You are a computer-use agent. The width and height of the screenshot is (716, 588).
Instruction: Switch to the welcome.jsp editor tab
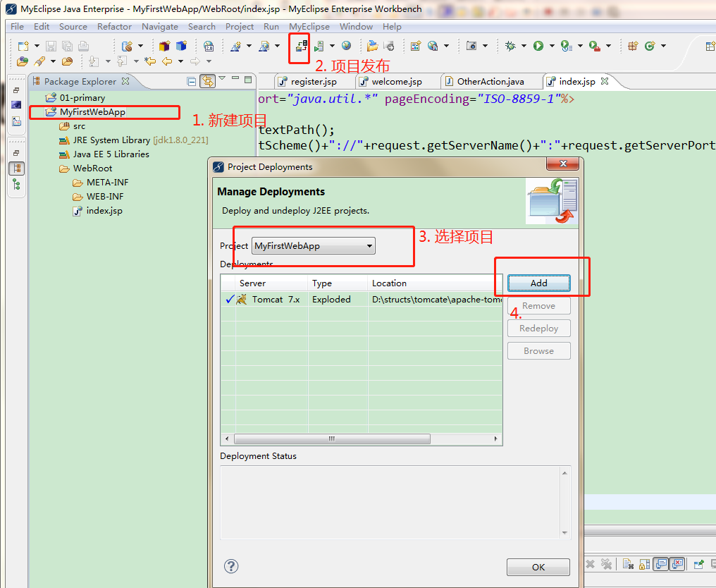(397, 82)
